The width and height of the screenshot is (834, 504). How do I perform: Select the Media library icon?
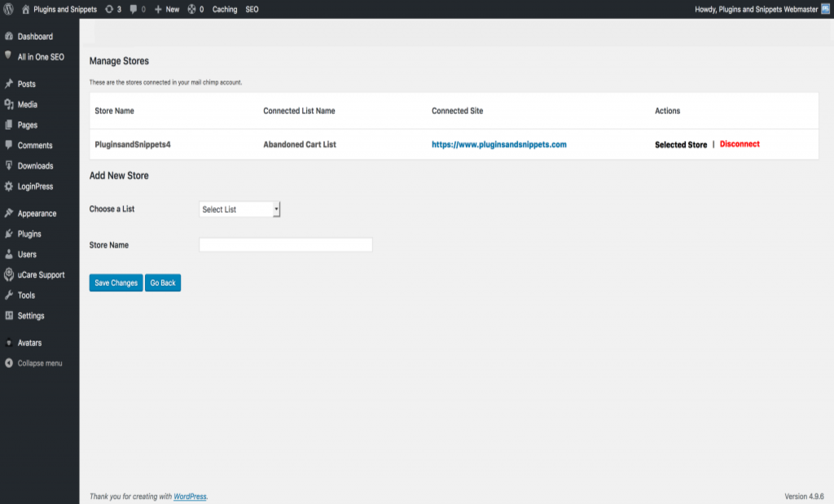point(8,104)
